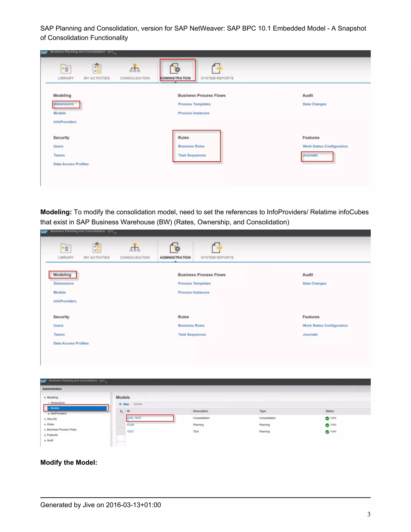Open Consolidation hierarchy icon in top screenshot

point(135,68)
